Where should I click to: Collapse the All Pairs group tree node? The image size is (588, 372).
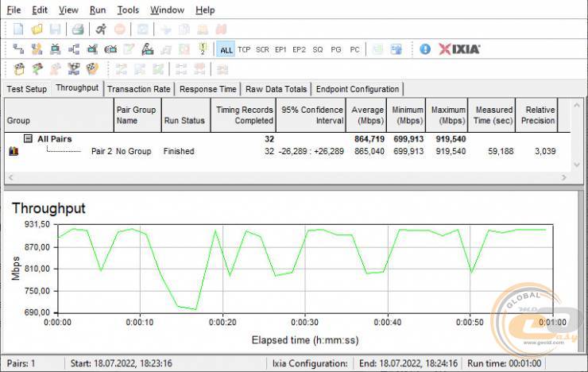click(x=28, y=139)
